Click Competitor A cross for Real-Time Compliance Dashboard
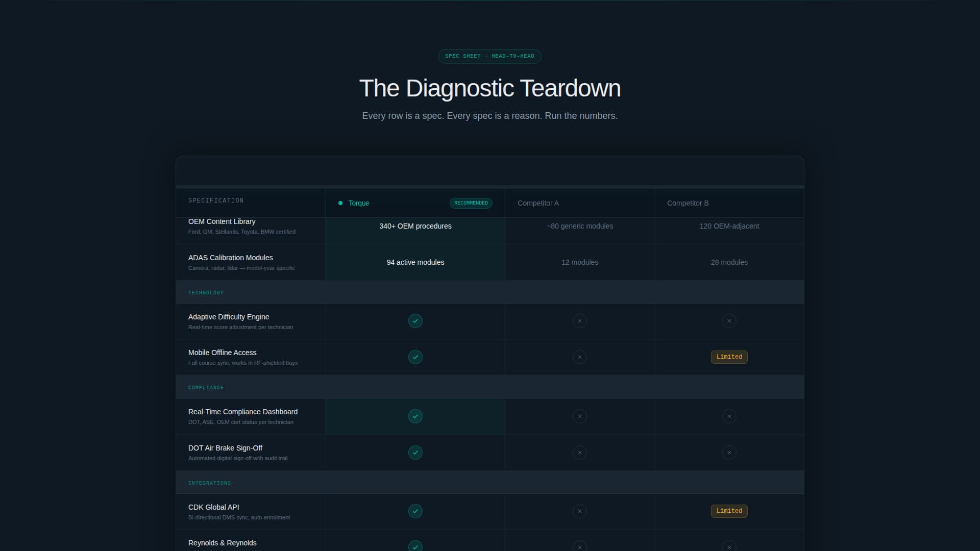Viewport: 980px width, 551px height. (580, 416)
